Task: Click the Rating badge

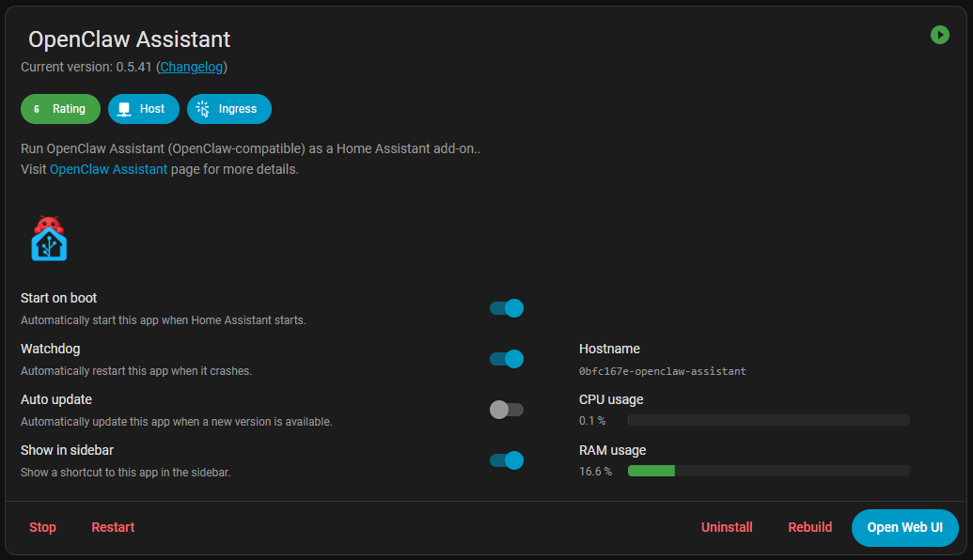Action: pos(60,109)
